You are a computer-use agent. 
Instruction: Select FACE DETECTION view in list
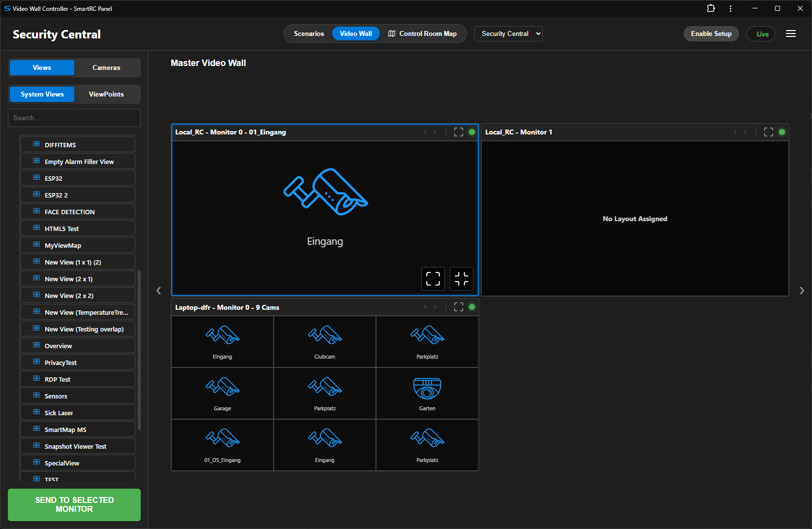pos(78,212)
